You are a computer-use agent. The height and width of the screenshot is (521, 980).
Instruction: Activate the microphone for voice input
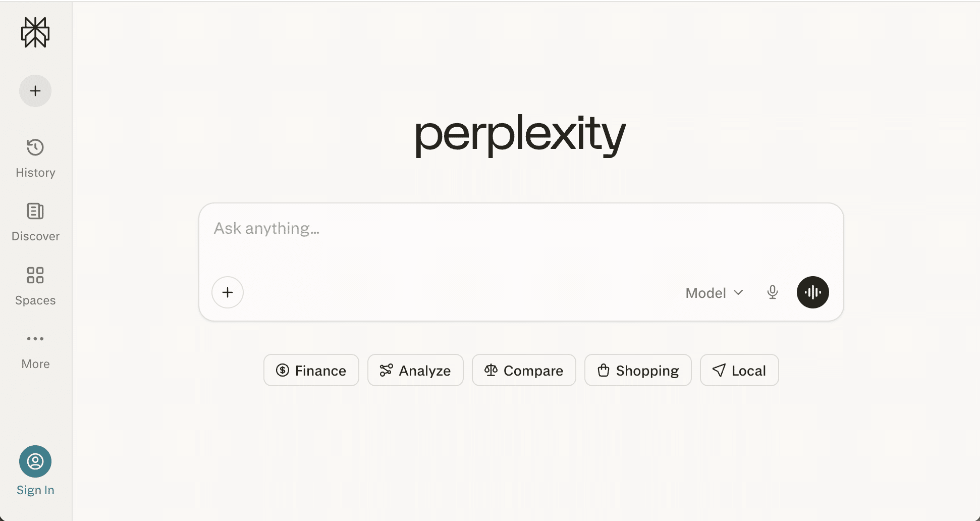[x=772, y=292]
